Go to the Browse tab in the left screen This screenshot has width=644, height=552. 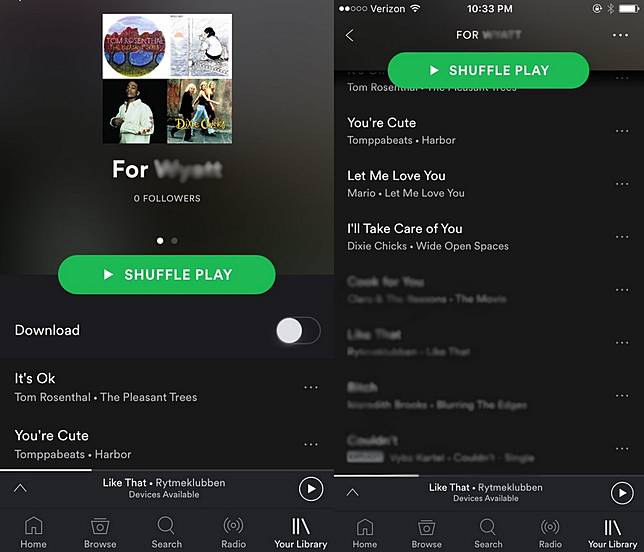click(x=100, y=533)
